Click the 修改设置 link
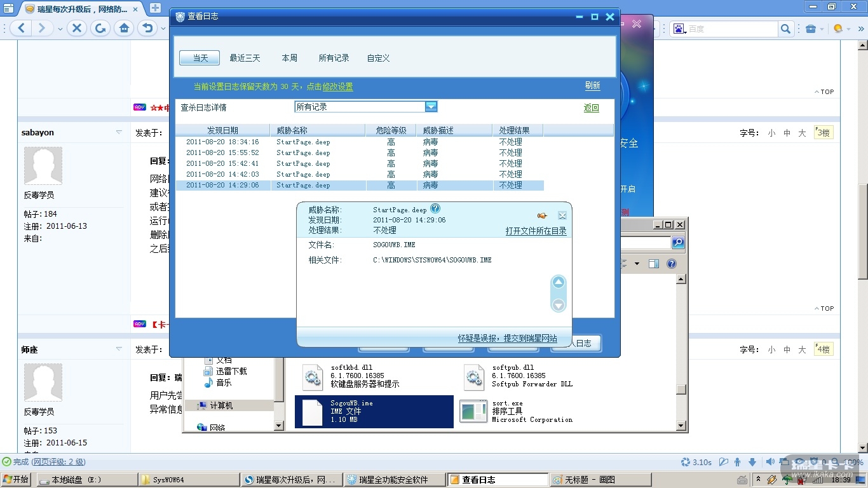868x488 pixels. (x=337, y=86)
